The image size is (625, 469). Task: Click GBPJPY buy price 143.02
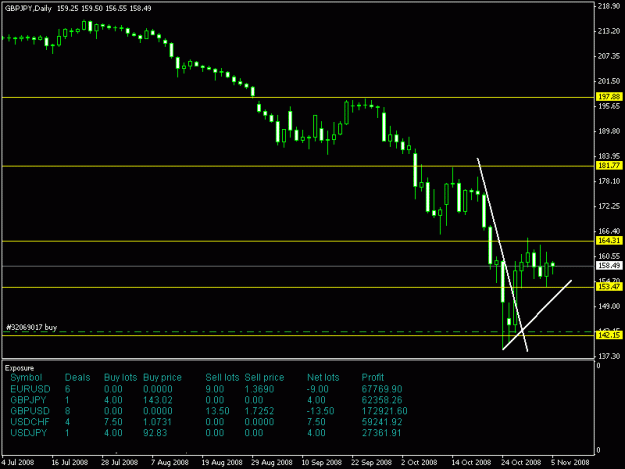pyautogui.click(x=157, y=400)
